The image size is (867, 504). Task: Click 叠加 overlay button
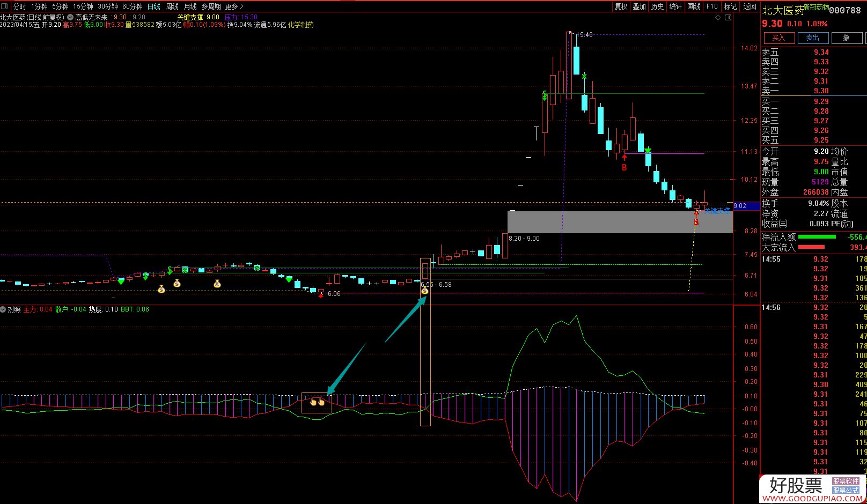pyautogui.click(x=639, y=6)
